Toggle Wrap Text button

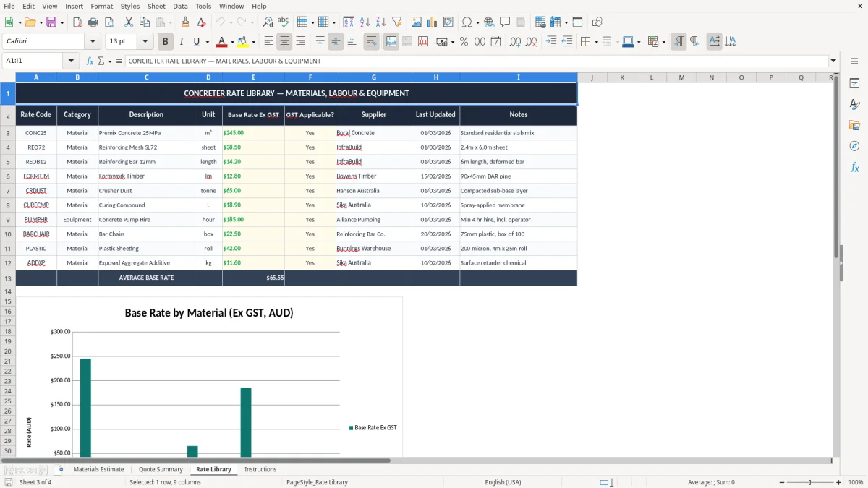[x=371, y=42]
